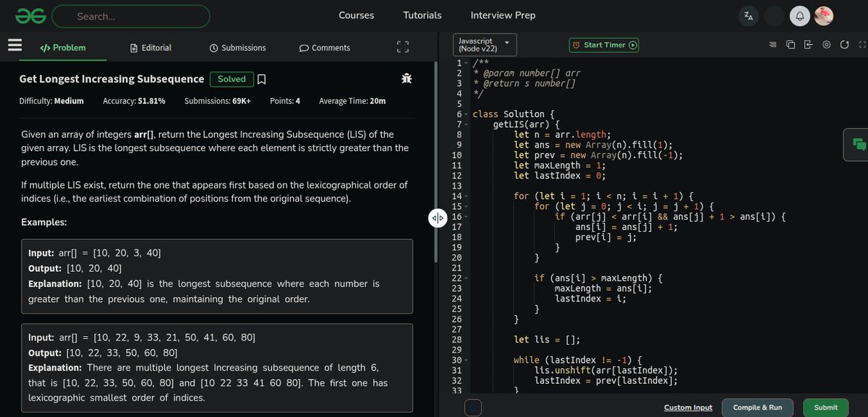Open editor settings gear
The image size is (868, 417).
coord(826,45)
